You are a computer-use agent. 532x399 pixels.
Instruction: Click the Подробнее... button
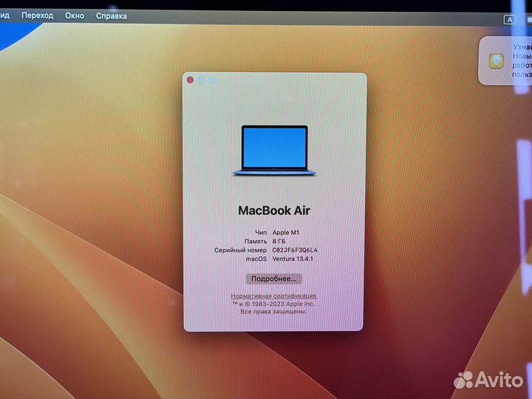pos(273,279)
